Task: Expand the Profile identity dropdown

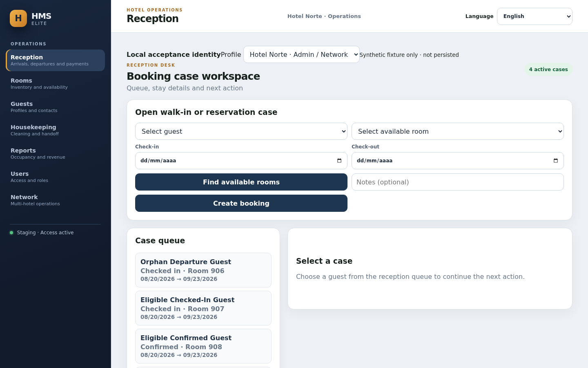Action: click(301, 54)
